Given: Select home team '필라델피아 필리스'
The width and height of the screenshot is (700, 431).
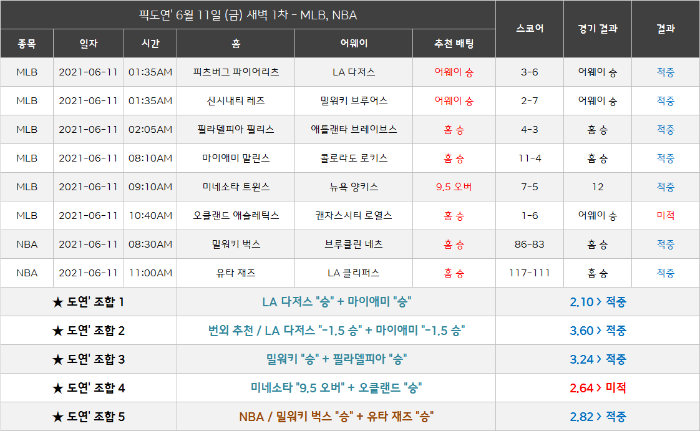Looking at the screenshot, I should click(x=236, y=130).
